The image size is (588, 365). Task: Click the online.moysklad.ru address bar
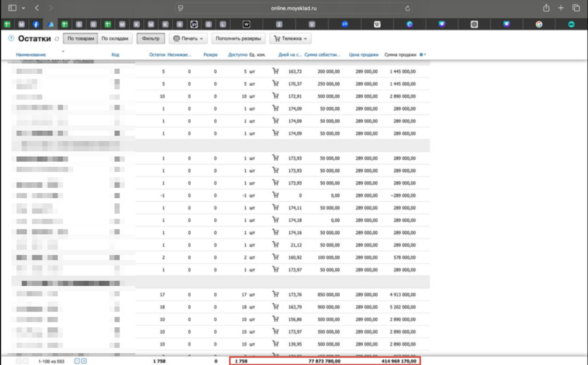(x=293, y=9)
